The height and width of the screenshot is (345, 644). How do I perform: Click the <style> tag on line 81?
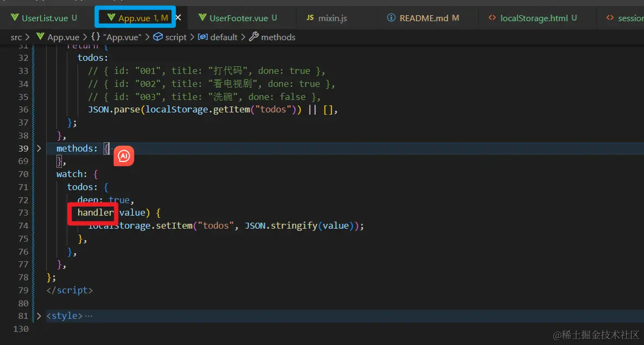pyautogui.click(x=65, y=316)
